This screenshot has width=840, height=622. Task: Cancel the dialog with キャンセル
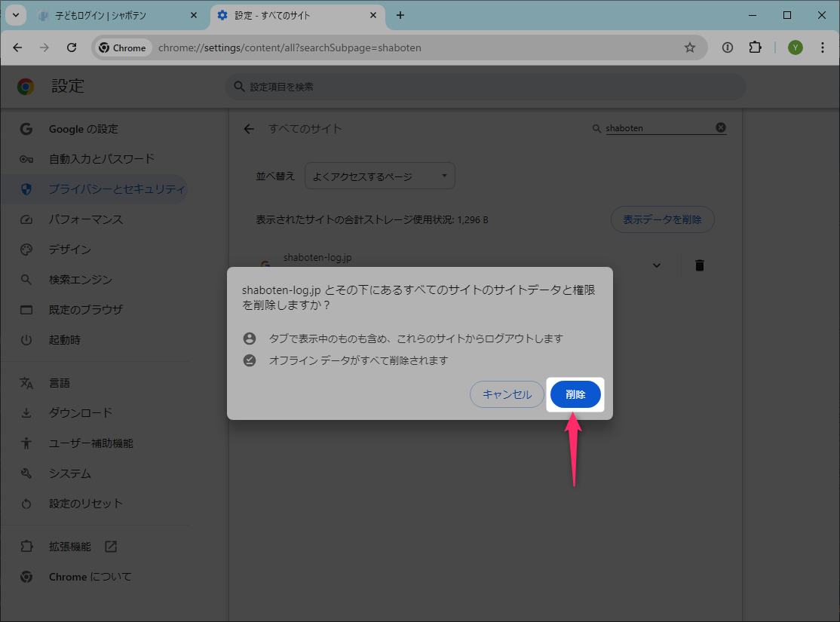tap(507, 394)
